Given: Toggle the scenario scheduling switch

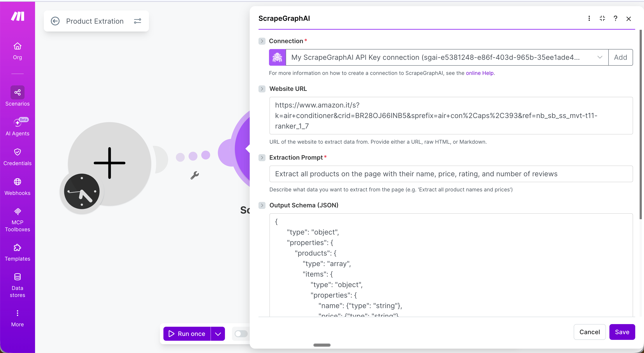Looking at the screenshot, I should (241, 334).
